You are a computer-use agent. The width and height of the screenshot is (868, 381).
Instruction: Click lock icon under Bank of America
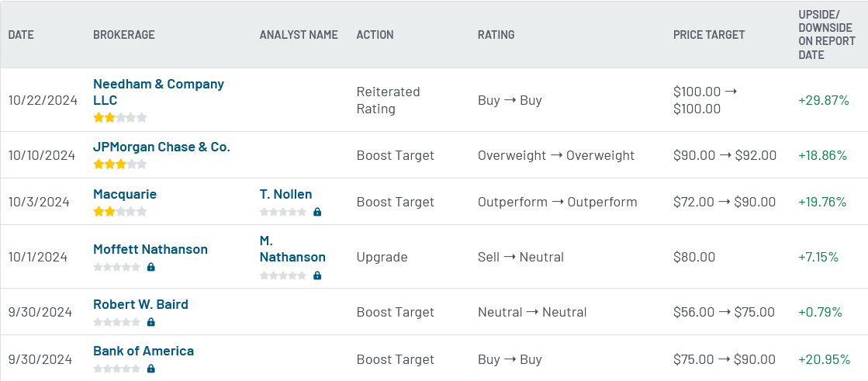click(x=151, y=369)
